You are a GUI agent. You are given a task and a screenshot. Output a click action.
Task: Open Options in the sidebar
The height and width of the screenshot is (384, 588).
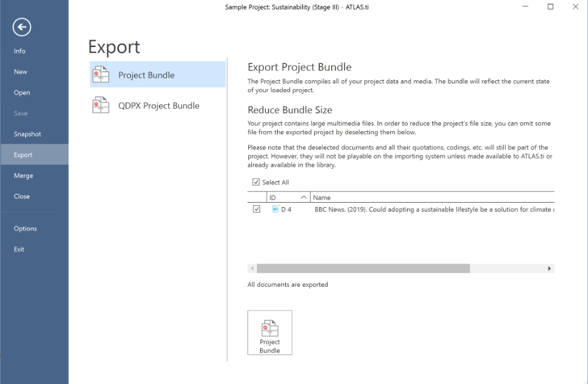(25, 228)
